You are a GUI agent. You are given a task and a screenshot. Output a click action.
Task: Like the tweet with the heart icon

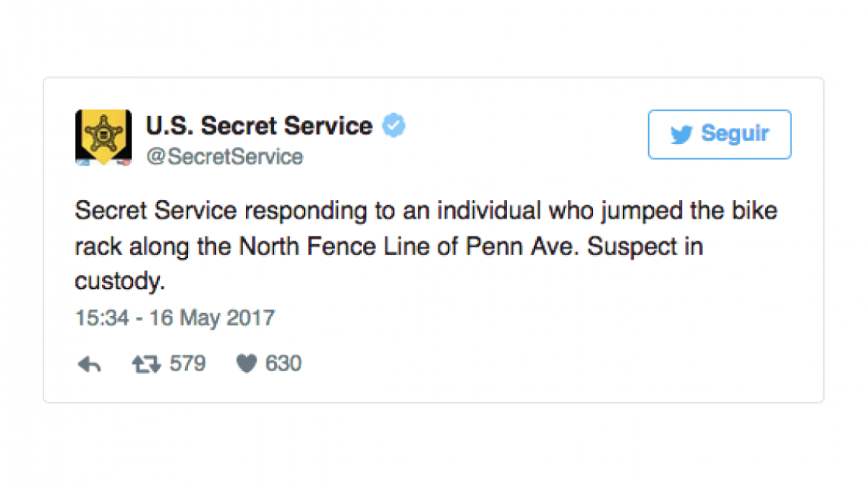247,364
